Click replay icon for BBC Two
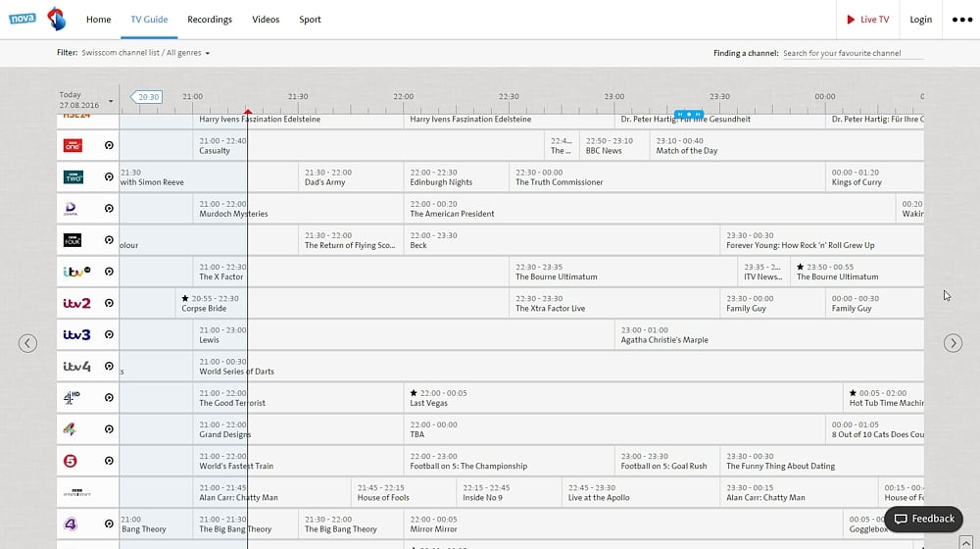Image resolution: width=980 pixels, height=549 pixels. point(109,177)
